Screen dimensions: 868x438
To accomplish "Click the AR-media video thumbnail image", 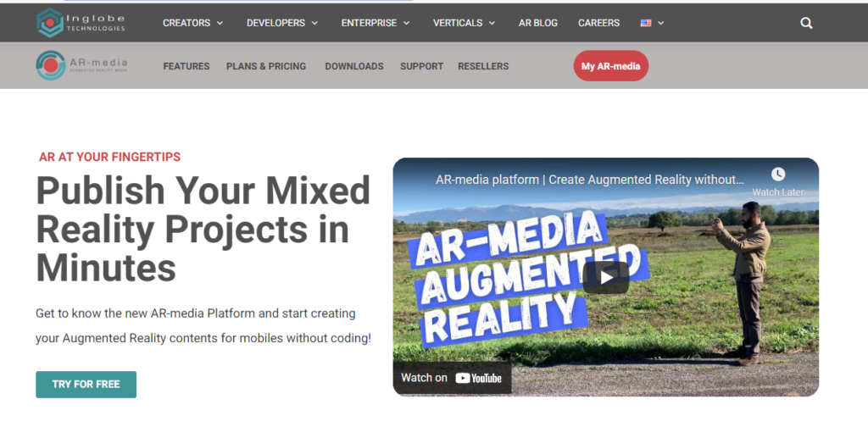I will (x=605, y=276).
